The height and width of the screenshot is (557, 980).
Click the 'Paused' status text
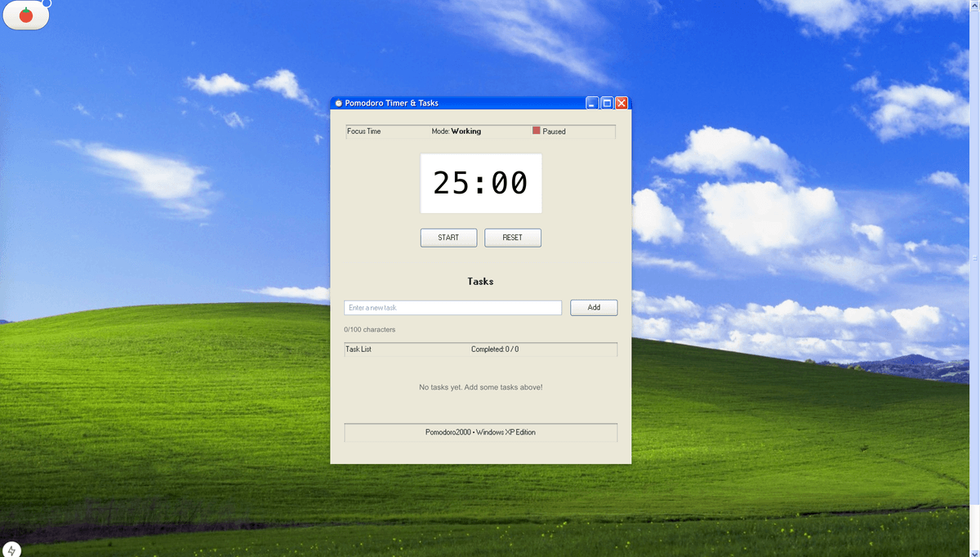[x=554, y=131]
